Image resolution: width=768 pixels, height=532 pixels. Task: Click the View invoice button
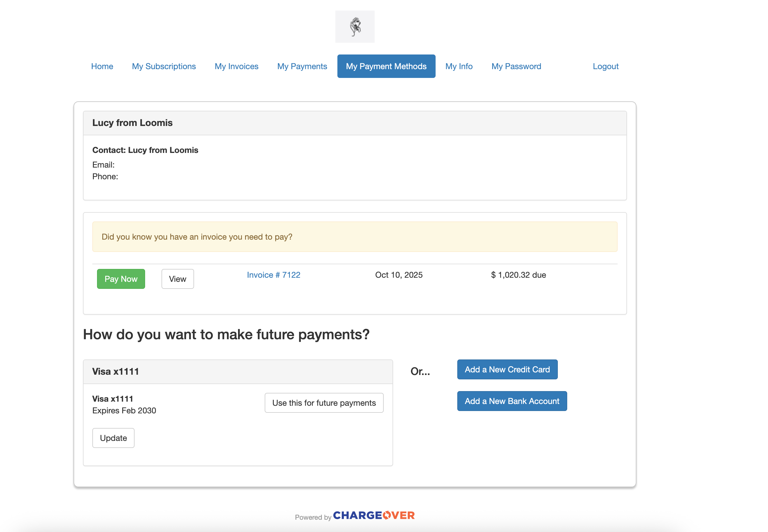tap(177, 279)
